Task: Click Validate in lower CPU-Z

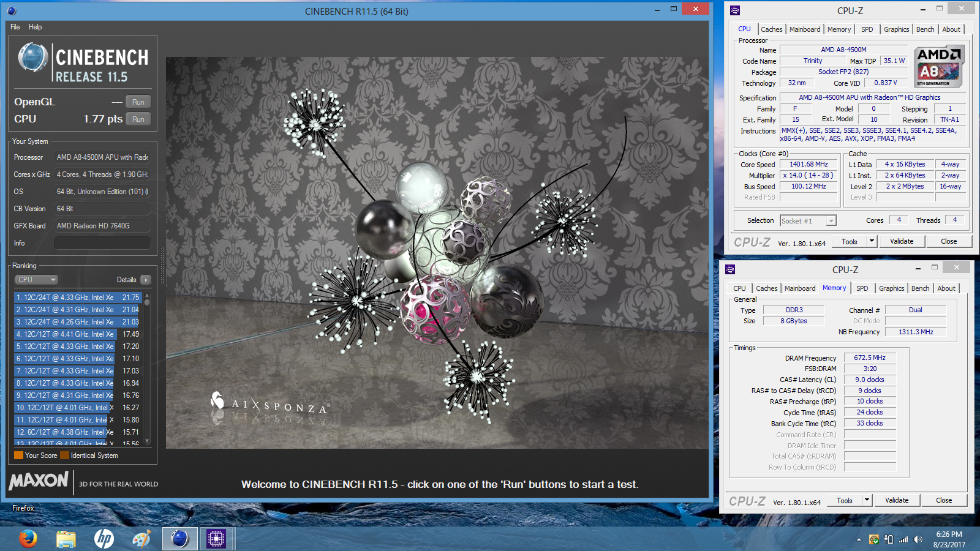Action: click(897, 501)
